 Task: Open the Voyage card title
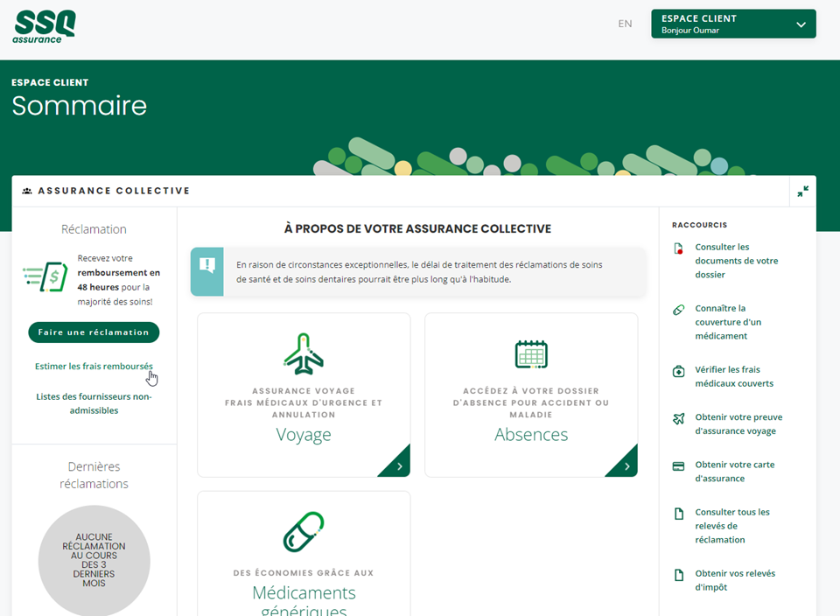point(304,434)
